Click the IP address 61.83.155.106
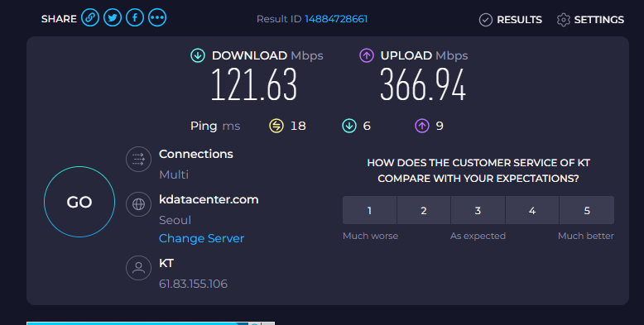 [x=193, y=284]
